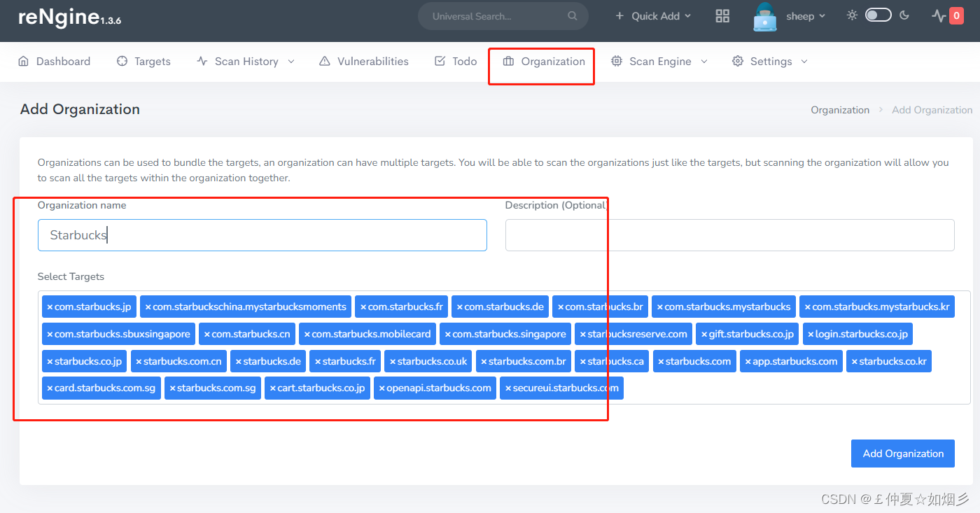Remove target starbucks.com.sg tag

pos(172,388)
